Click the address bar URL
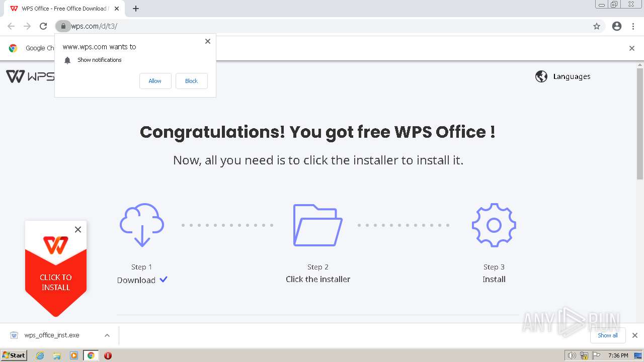The height and width of the screenshot is (362, 644). pyautogui.click(x=94, y=26)
